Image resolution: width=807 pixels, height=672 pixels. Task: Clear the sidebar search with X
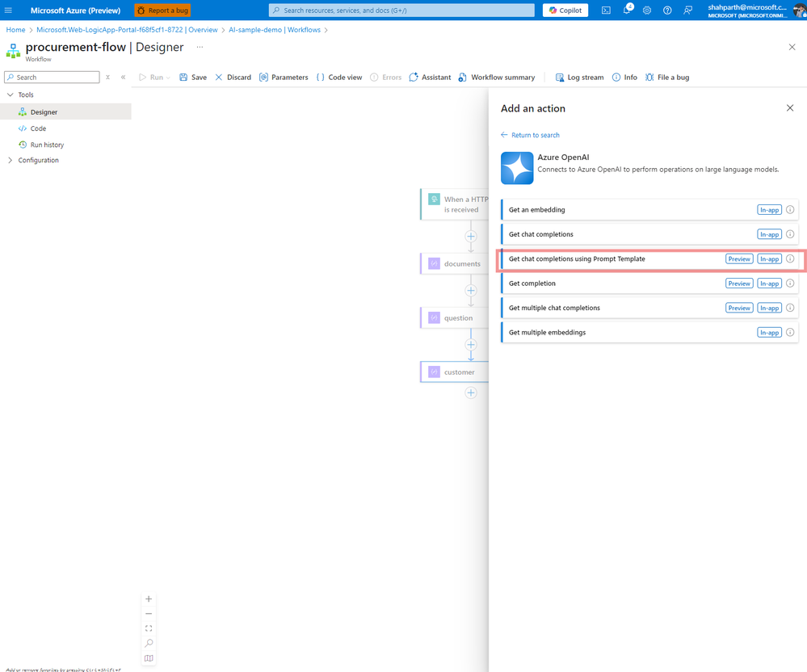point(107,78)
